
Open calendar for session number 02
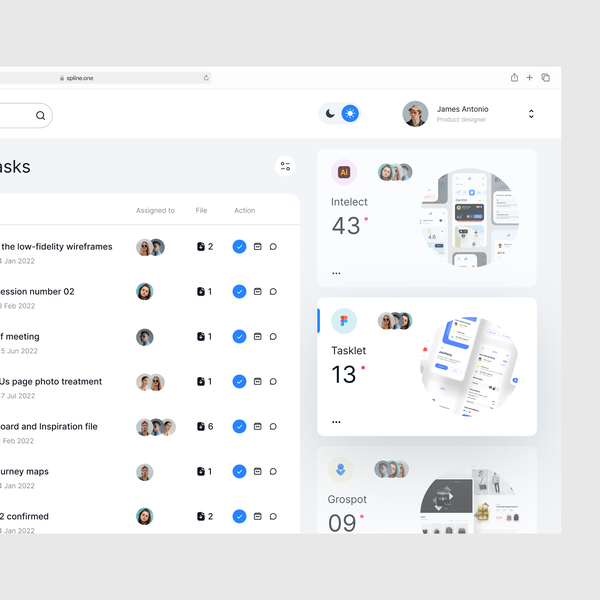click(258, 292)
